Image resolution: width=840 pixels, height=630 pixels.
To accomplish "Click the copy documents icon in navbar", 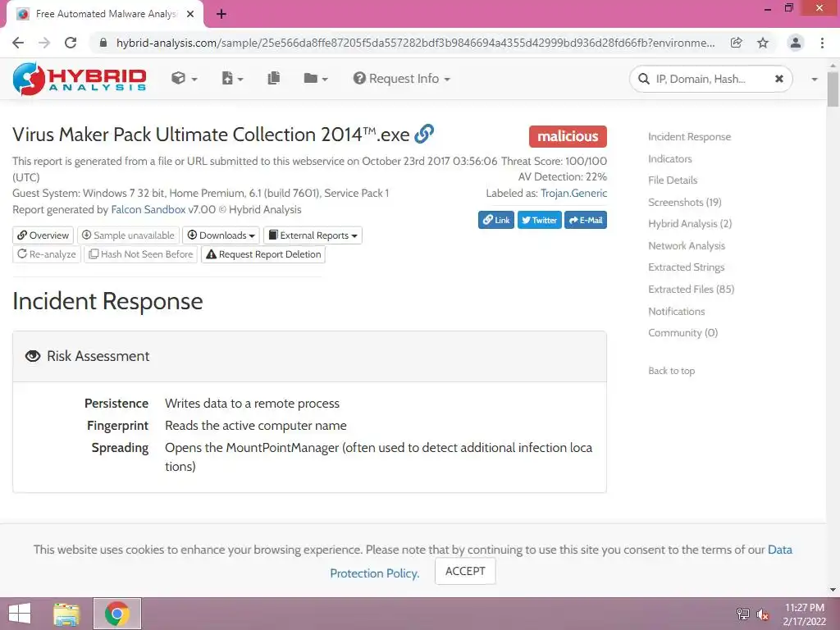I will tap(274, 78).
